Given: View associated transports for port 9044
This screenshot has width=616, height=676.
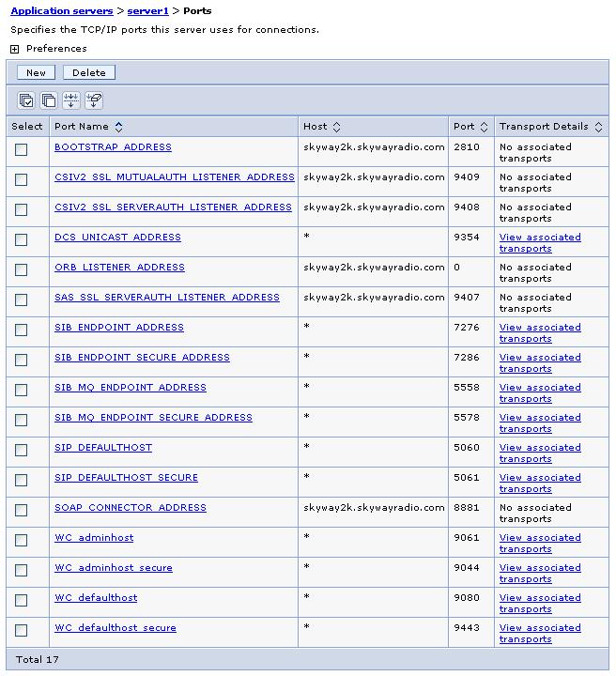Looking at the screenshot, I should [x=540, y=574].
